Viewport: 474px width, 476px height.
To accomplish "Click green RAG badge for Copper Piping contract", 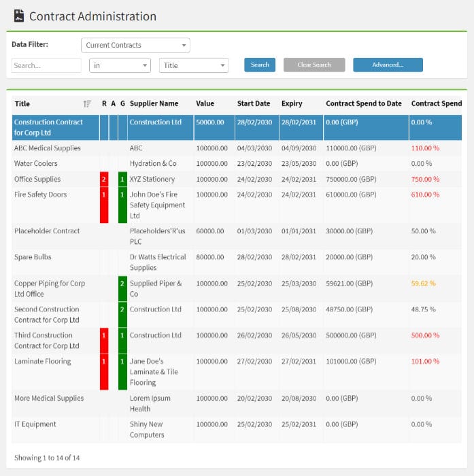I will click(x=122, y=284).
